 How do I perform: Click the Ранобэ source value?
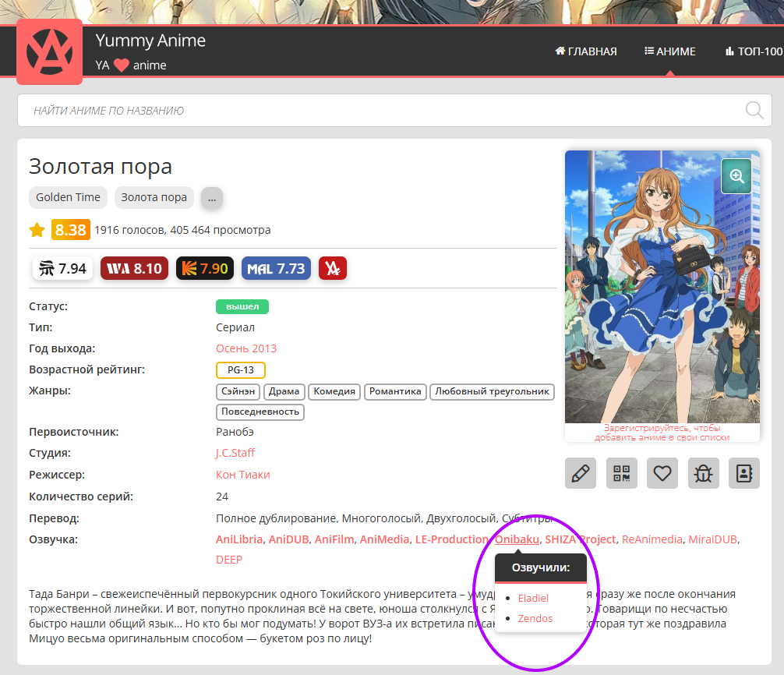(x=235, y=432)
